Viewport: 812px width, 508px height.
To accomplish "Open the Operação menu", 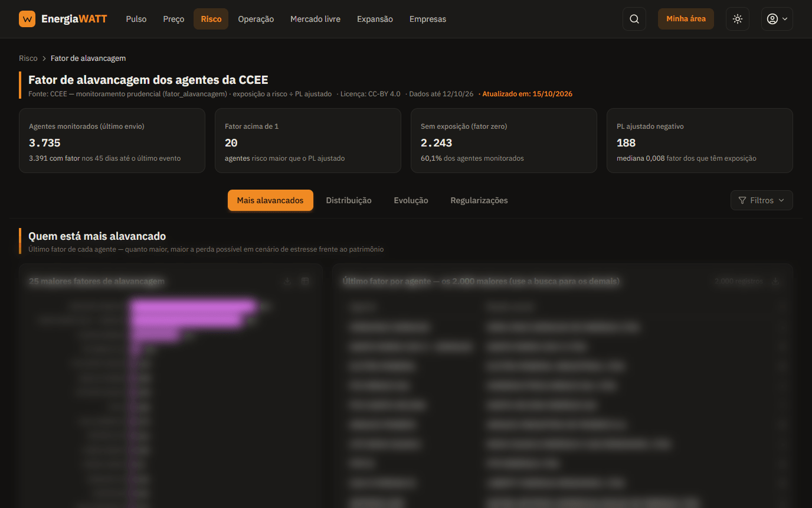I will 256,19.
